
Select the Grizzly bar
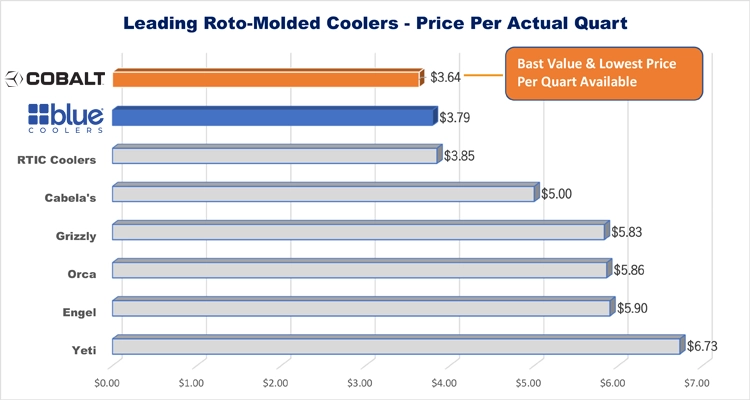pos(358,232)
